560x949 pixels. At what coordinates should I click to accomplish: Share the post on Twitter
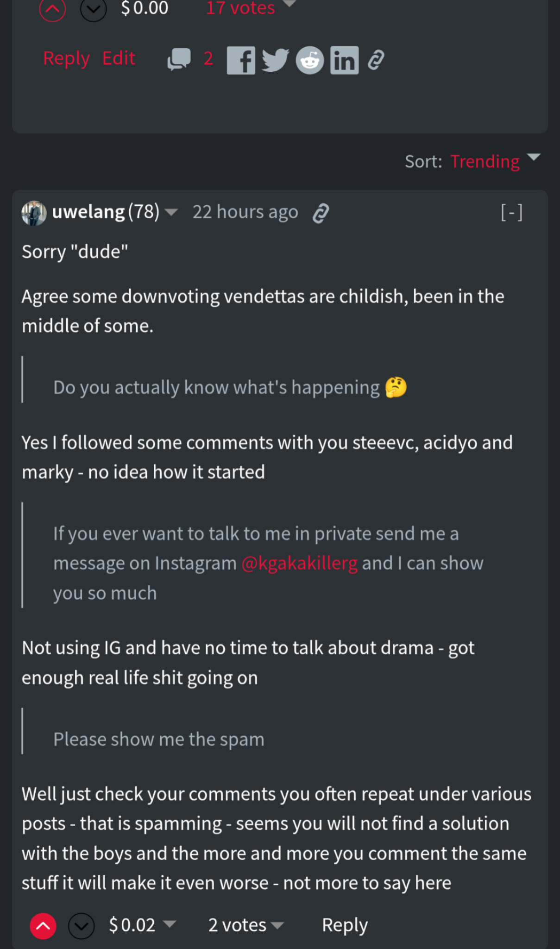[x=275, y=60]
